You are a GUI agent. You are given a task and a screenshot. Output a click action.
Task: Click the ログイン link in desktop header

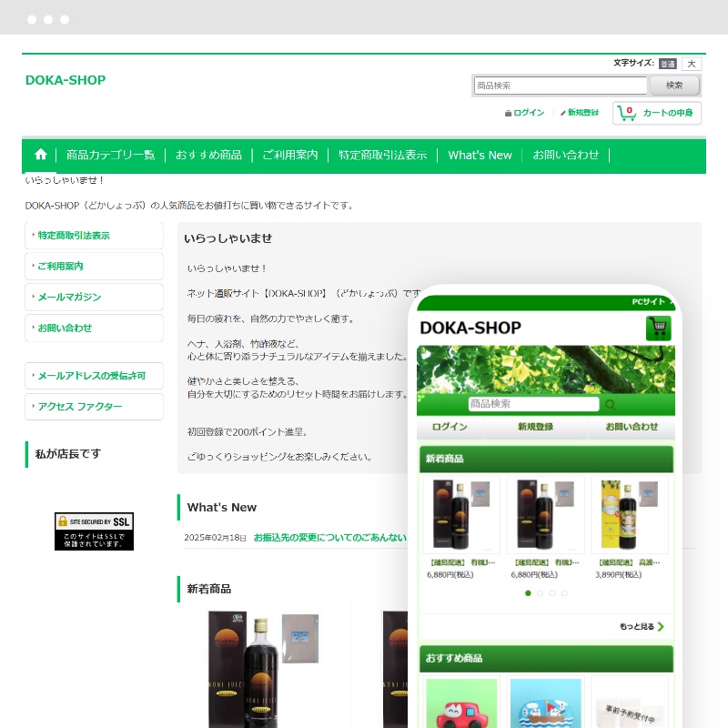pyautogui.click(x=529, y=113)
